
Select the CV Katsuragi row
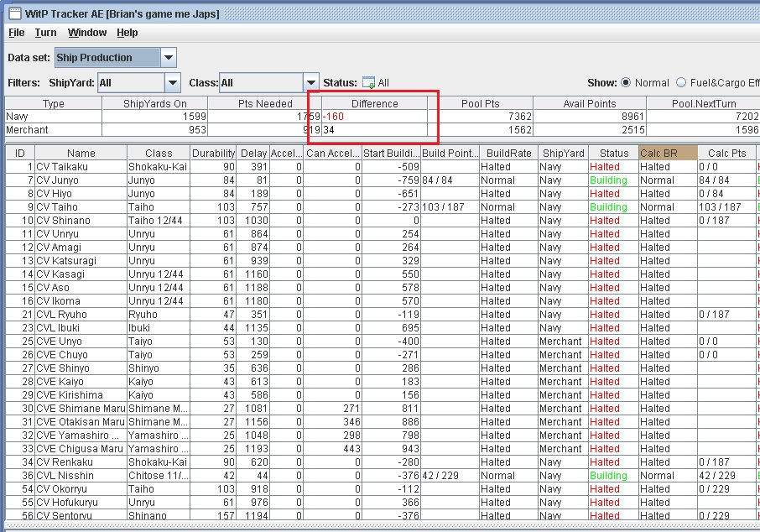coord(383,261)
